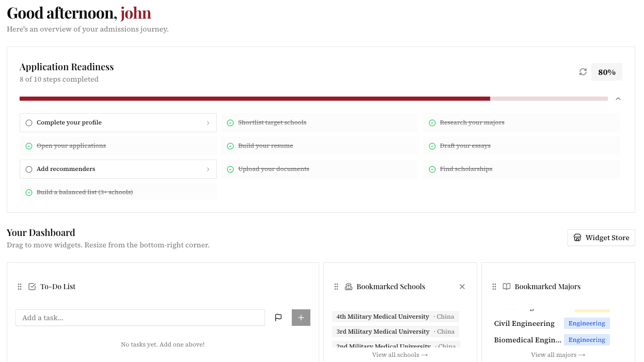Open the Add recommenders step

tap(118, 169)
